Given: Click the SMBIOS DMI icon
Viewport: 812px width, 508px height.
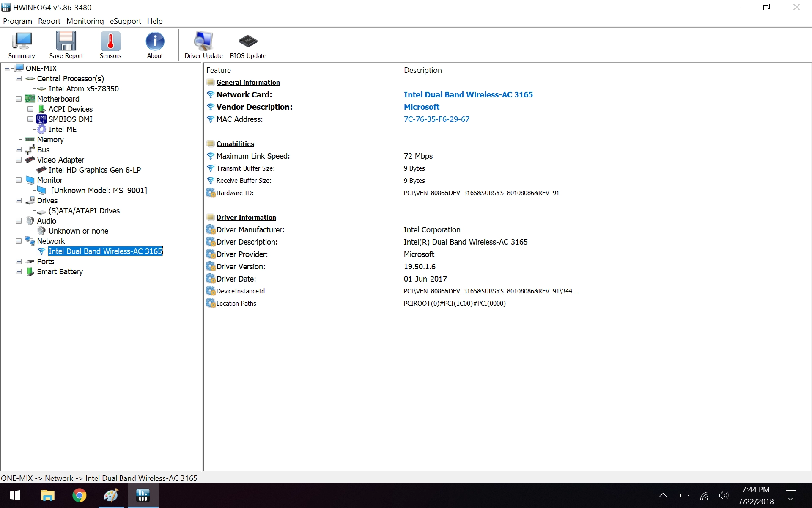Looking at the screenshot, I should point(41,119).
